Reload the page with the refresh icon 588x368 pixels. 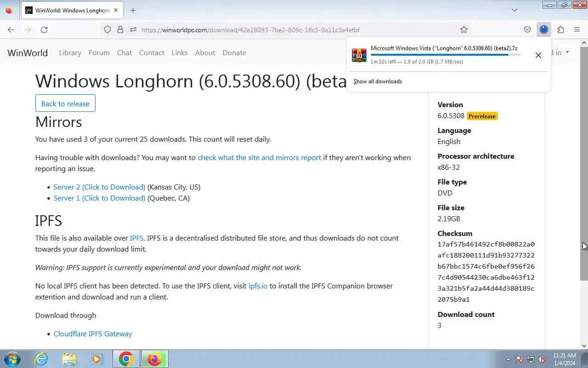point(44,30)
